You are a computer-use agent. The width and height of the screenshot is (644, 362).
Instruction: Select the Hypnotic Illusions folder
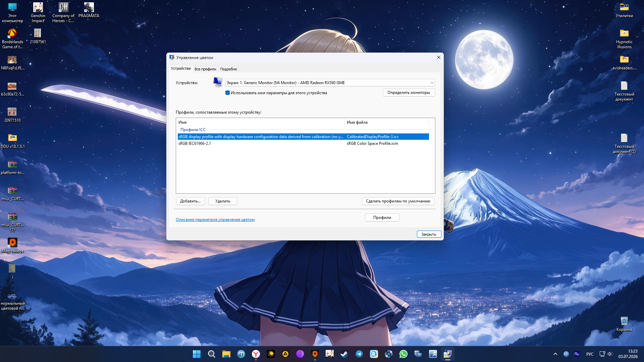tap(624, 39)
